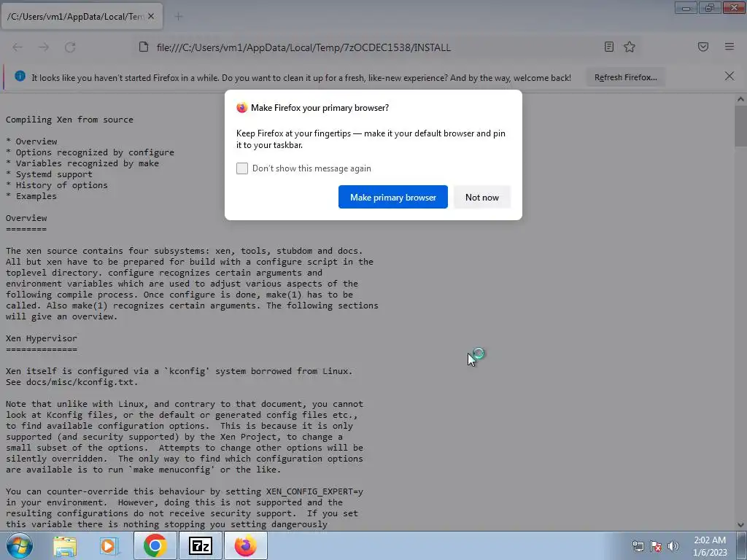This screenshot has height=560, width=747.
Task: Check 'Don't show this message again'
Action: click(x=242, y=168)
